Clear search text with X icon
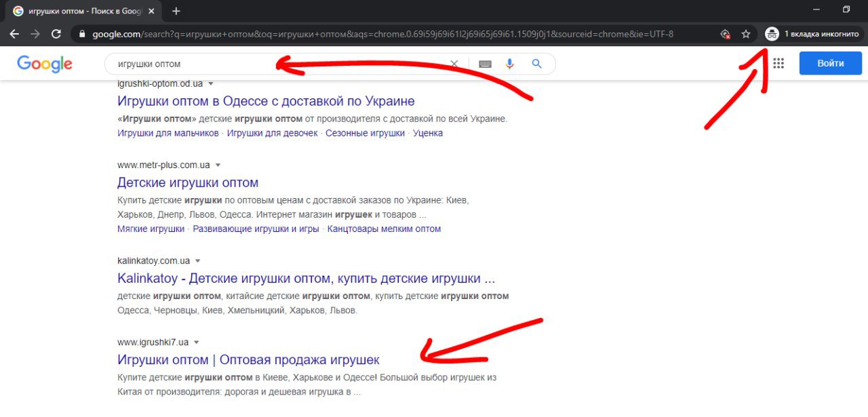The image size is (868, 417). (x=454, y=64)
